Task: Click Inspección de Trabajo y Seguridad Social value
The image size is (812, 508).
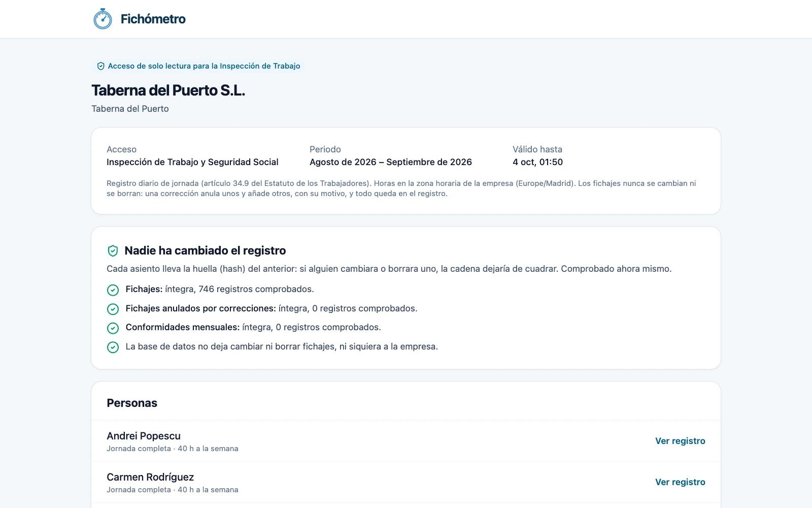Action: [192, 162]
